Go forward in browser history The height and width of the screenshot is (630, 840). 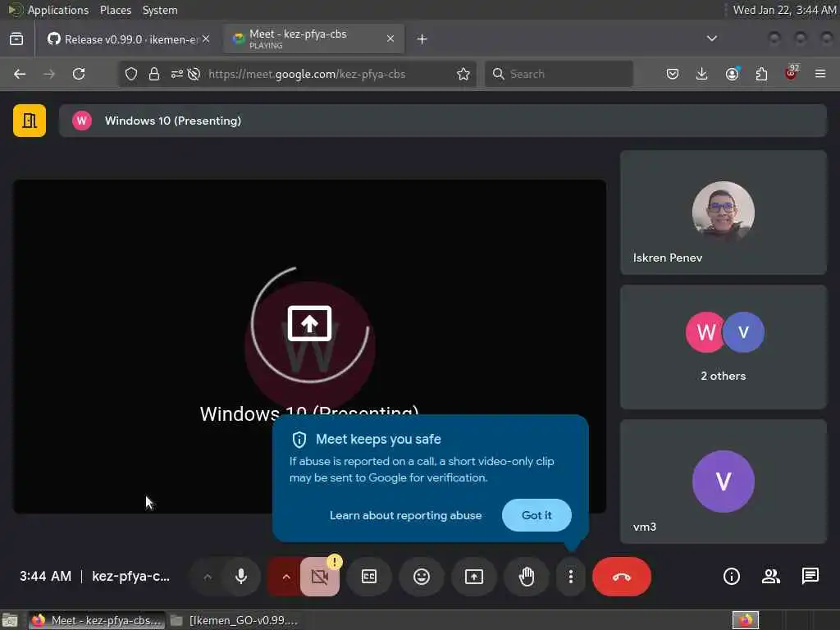point(49,74)
